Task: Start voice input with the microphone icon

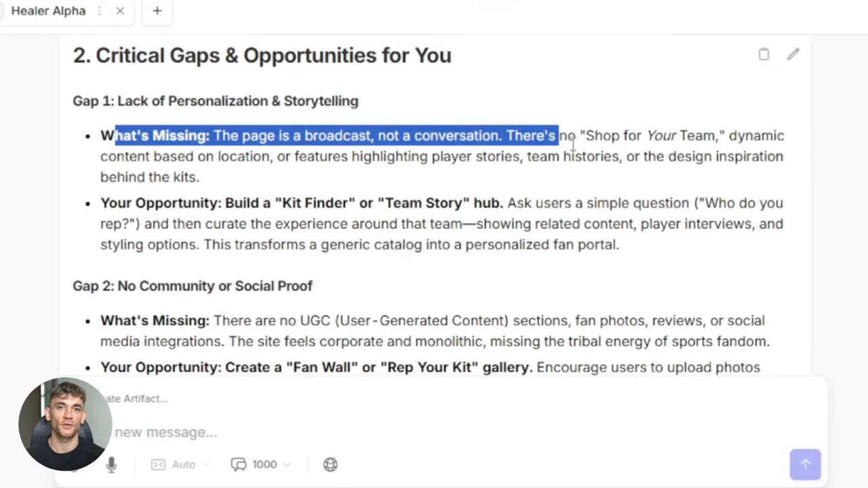Action: [112, 464]
